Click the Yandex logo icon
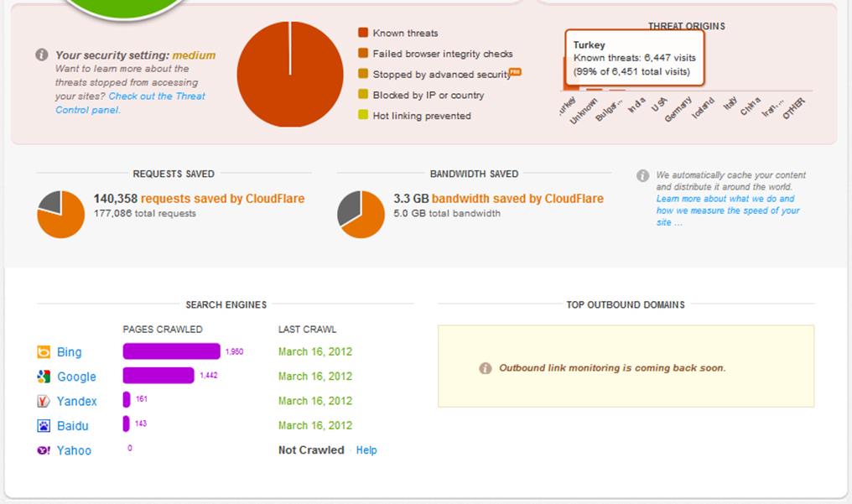The image size is (852, 504). 44,402
